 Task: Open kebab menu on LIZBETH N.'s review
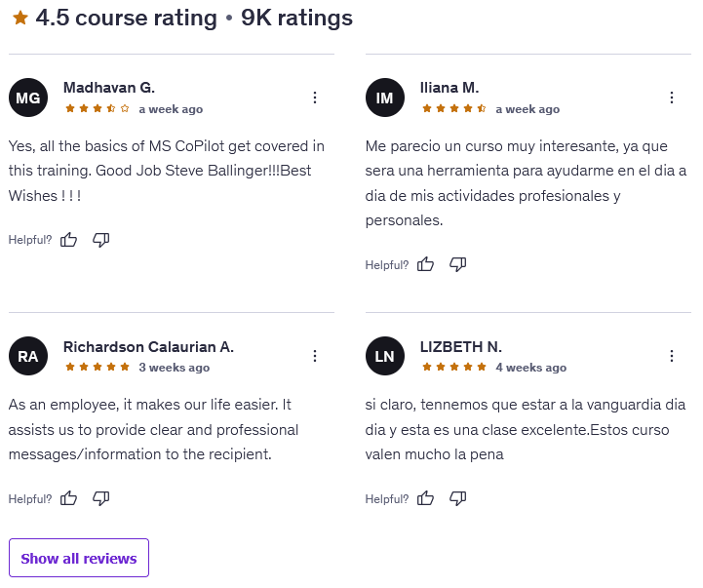(x=672, y=356)
